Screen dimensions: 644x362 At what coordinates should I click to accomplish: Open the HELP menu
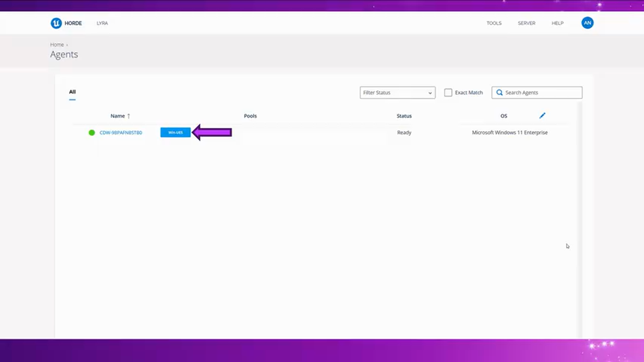point(557,23)
